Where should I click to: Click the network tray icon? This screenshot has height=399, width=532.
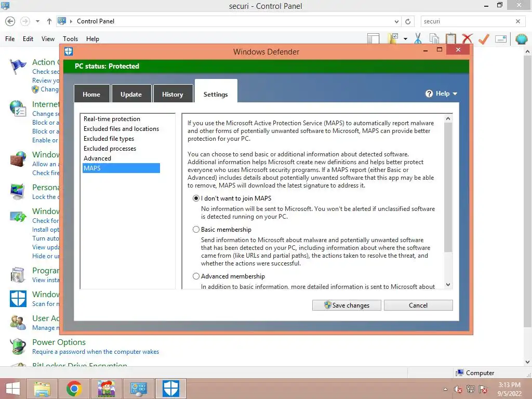[x=471, y=389]
